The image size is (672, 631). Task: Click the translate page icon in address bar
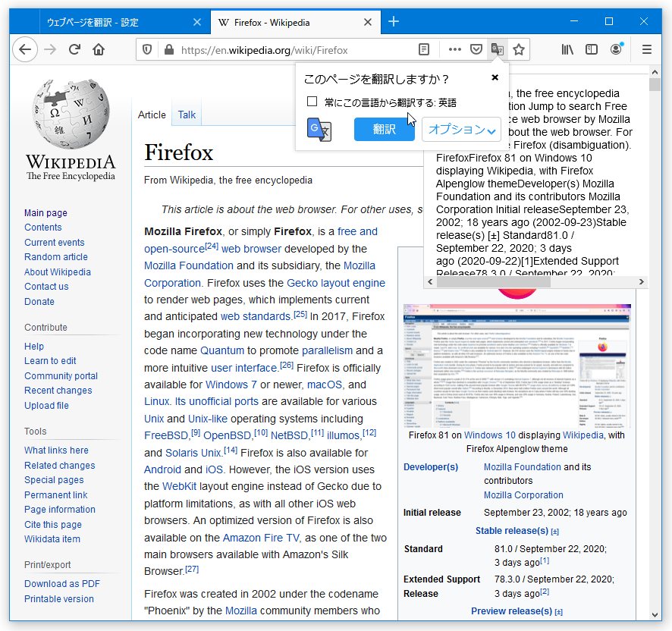coord(497,50)
